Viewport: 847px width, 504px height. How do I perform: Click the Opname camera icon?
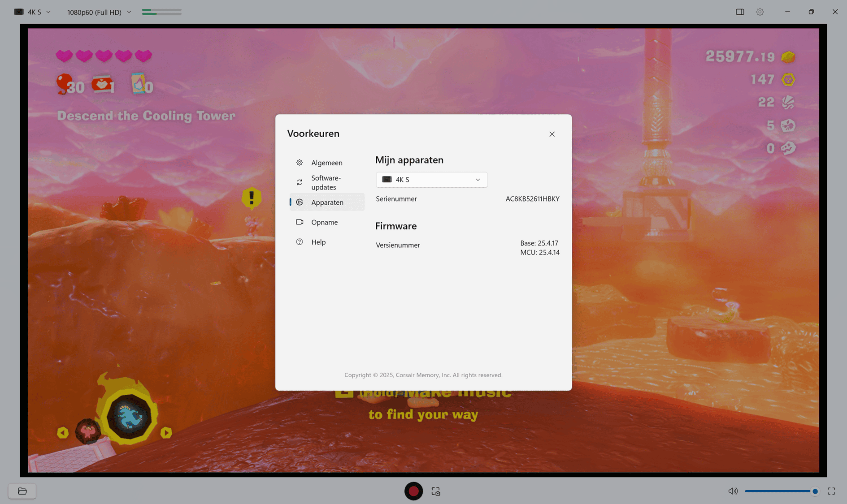[x=300, y=222]
